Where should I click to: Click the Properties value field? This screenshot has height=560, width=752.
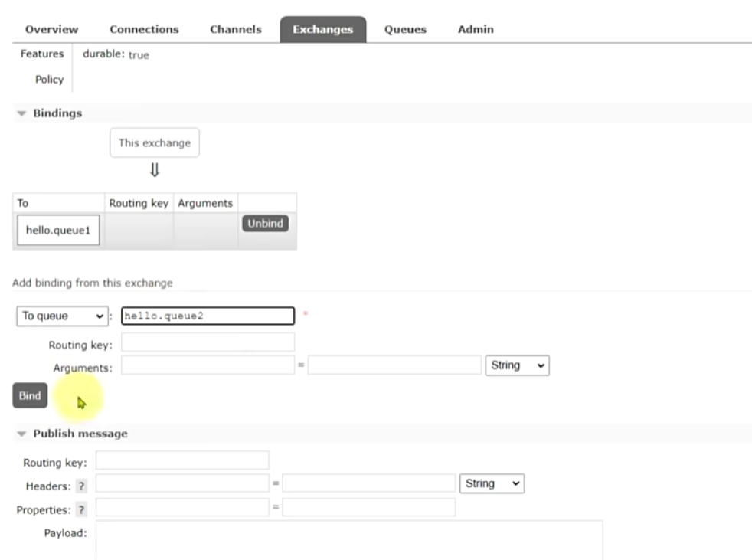[369, 507]
